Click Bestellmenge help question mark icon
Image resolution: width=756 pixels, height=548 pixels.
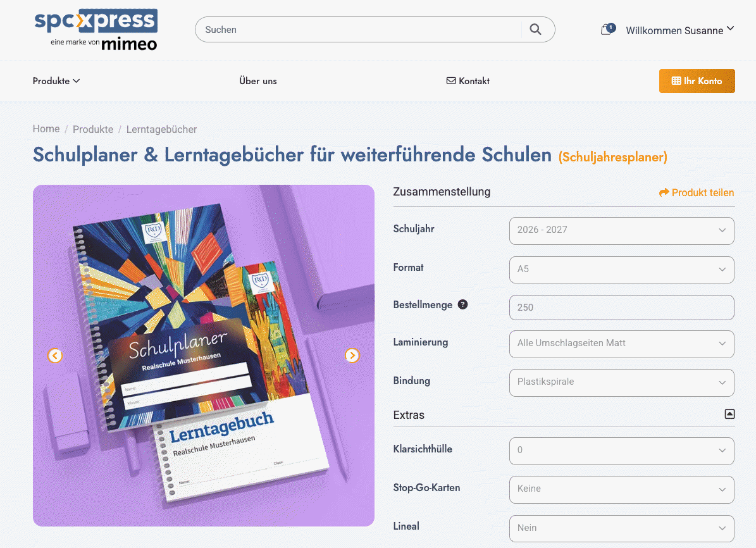tap(462, 304)
